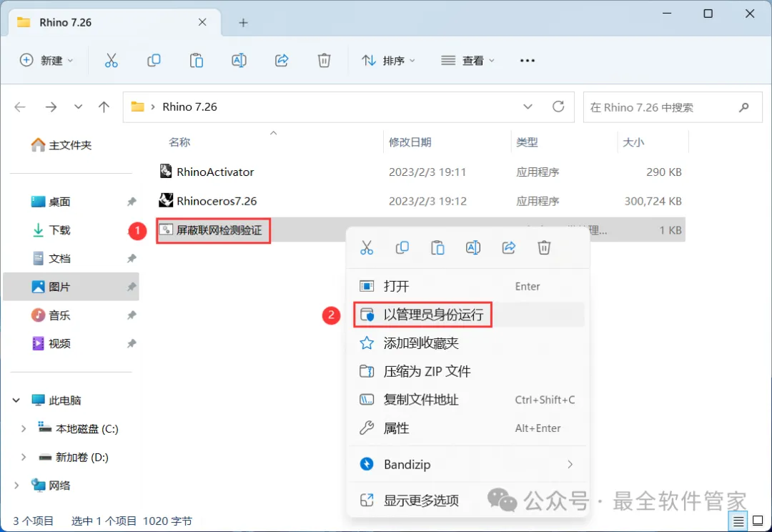Close the Rhino 7.26 tab
This screenshot has width=772, height=532.
pyautogui.click(x=202, y=22)
